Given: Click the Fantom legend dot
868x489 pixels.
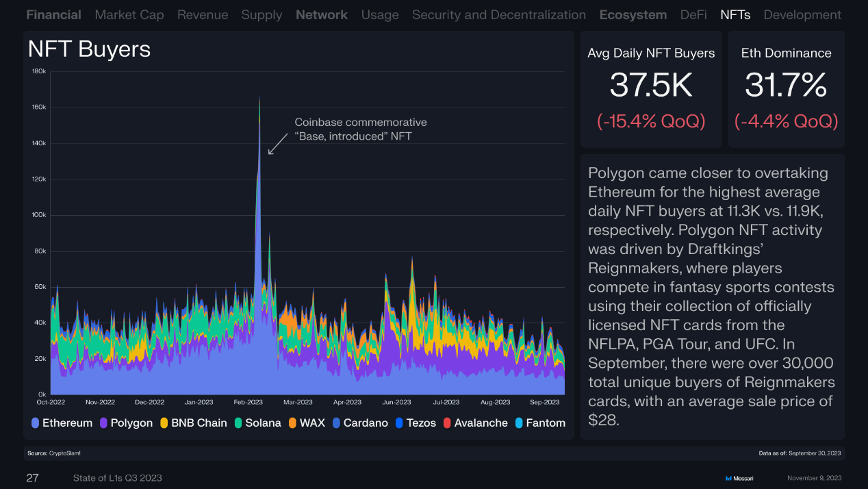Looking at the screenshot, I should pos(519,423).
